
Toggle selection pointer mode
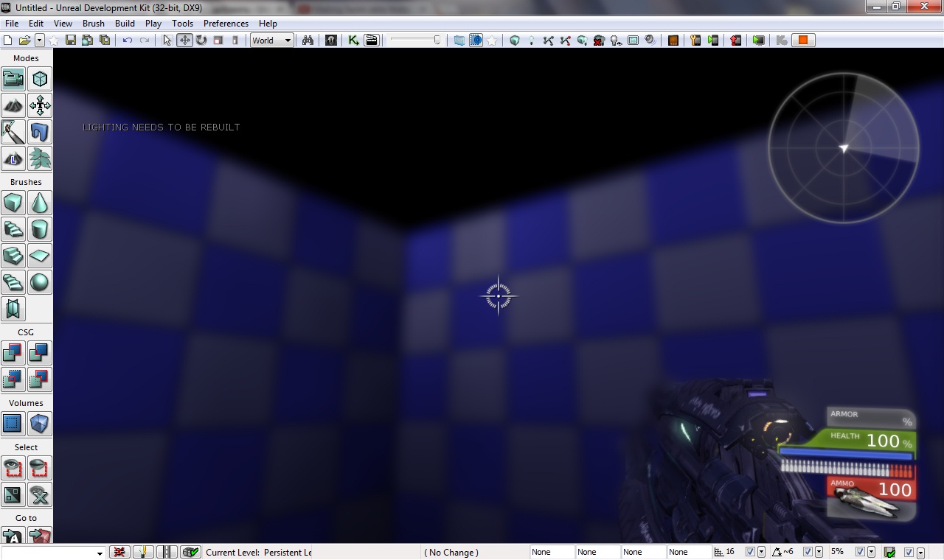pos(167,41)
